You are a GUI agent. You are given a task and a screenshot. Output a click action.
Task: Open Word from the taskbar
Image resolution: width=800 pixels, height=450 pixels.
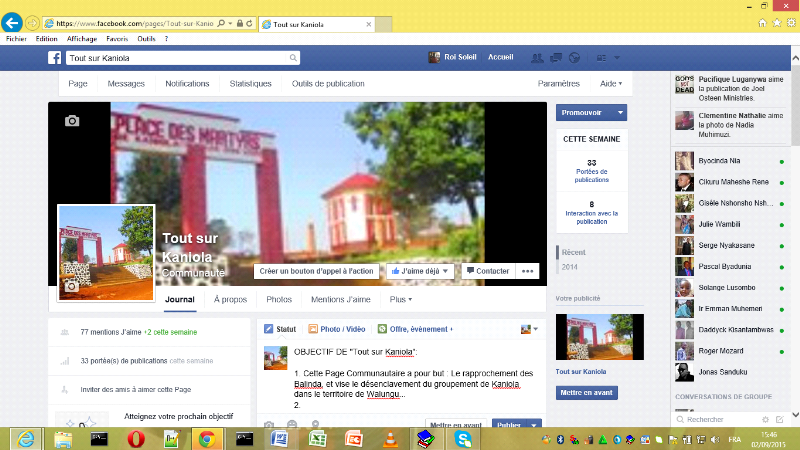click(x=279, y=439)
